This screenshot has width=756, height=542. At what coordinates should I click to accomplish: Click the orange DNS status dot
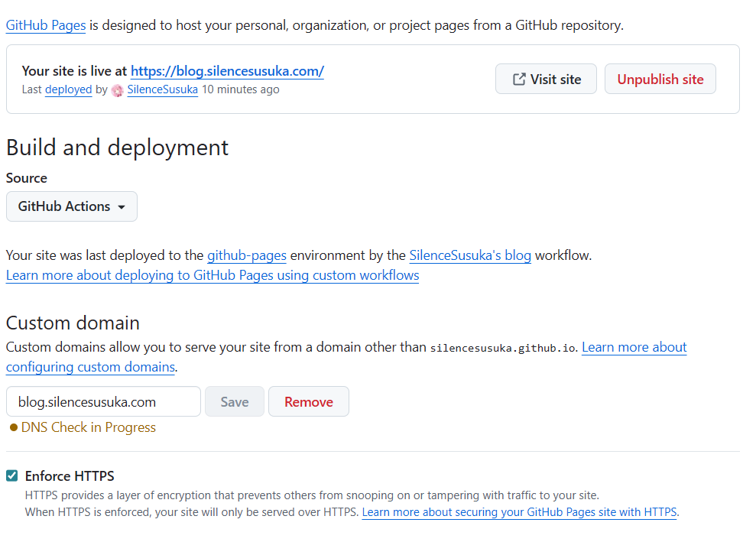click(x=13, y=428)
